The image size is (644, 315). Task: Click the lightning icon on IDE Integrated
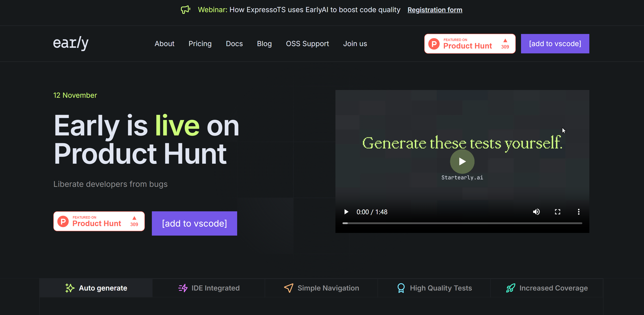click(x=183, y=288)
